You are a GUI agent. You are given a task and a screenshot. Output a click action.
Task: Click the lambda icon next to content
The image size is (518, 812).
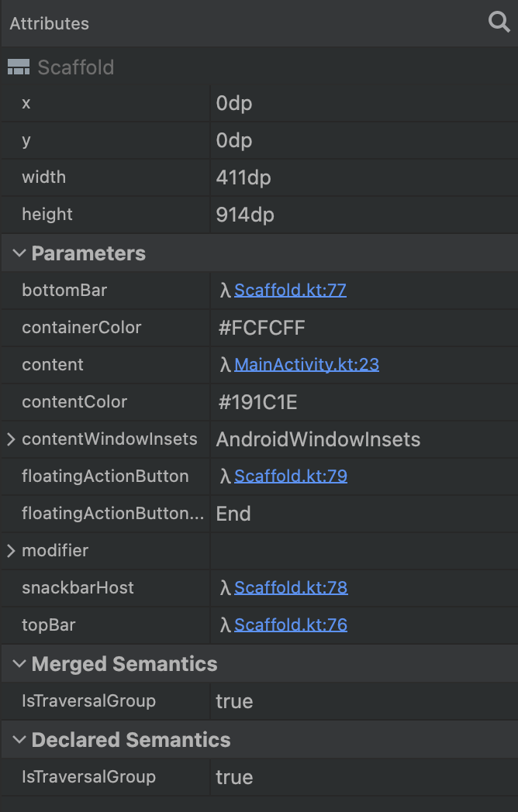pyautogui.click(x=226, y=364)
